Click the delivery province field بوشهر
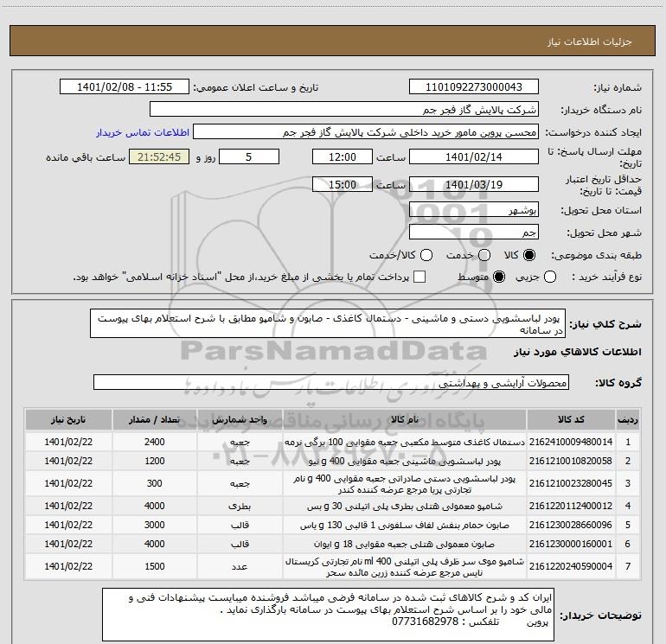The width and height of the screenshot is (666, 644). [x=474, y=210]
